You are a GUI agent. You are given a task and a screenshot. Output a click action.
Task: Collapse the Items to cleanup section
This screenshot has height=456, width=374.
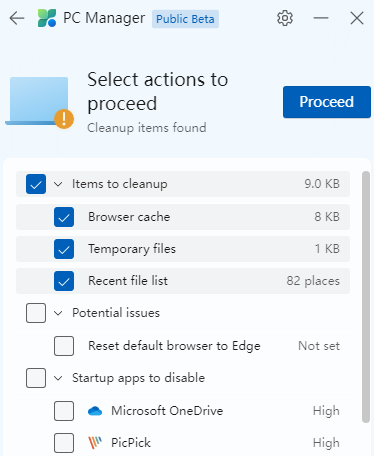pyautogui.click(x=58, y=184)
